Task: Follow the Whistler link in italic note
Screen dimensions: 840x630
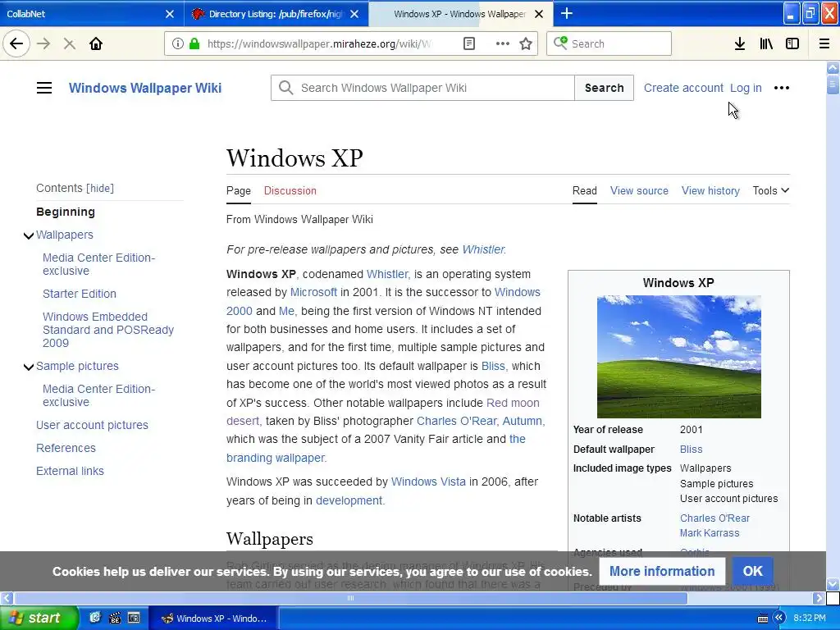Action: (483, 249)
